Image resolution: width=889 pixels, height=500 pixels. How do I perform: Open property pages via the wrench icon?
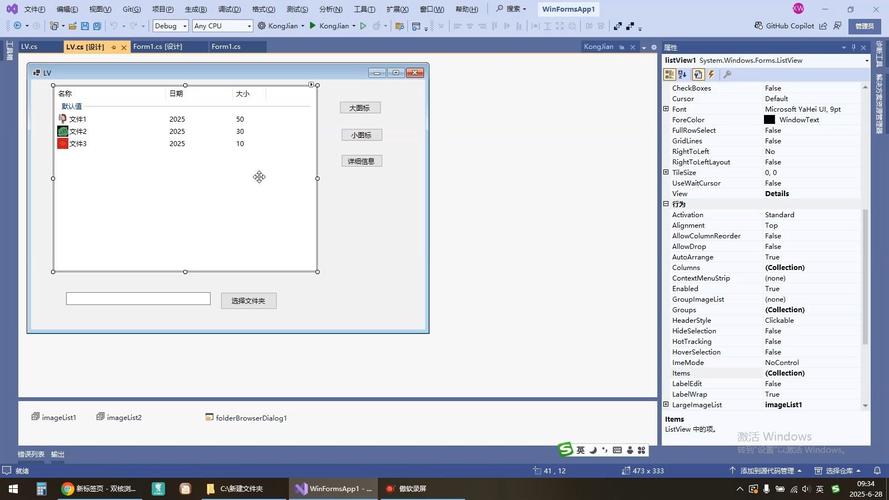point(727,74)
